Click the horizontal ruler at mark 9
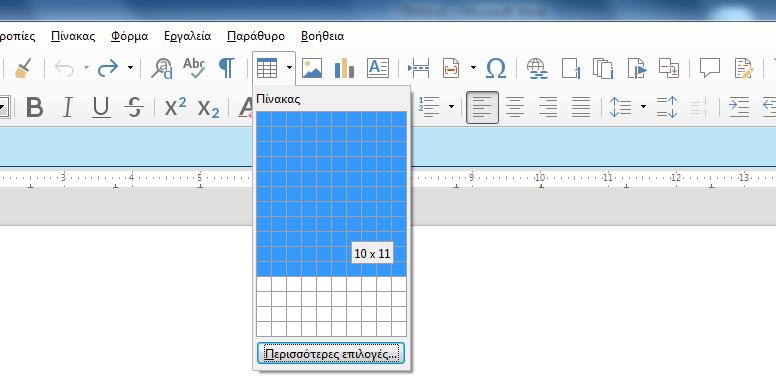The width and height of the screenshot is (776, 387). tap(471, 178)
